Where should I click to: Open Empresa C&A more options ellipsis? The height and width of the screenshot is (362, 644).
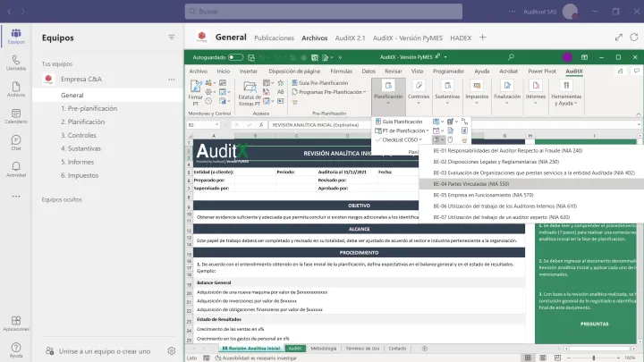pyautogui.click(x=172, y=80)
